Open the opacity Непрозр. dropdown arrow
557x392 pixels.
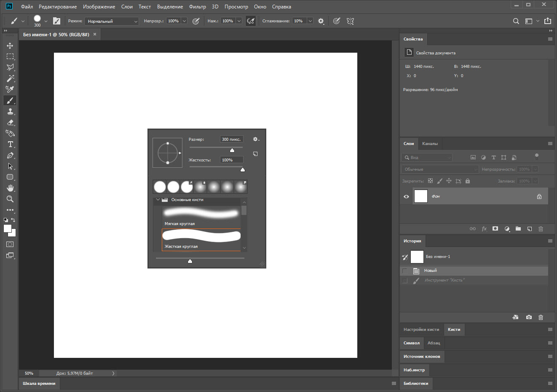pyautogui.click(x=184, y=21)
